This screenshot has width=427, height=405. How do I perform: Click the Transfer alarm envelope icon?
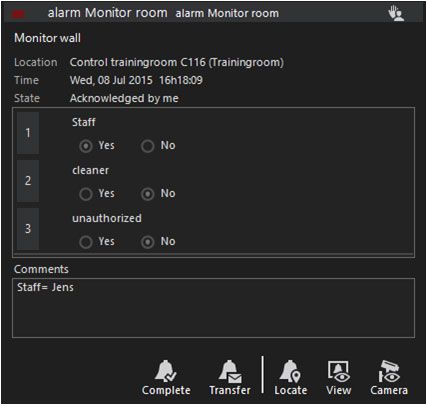230,371
